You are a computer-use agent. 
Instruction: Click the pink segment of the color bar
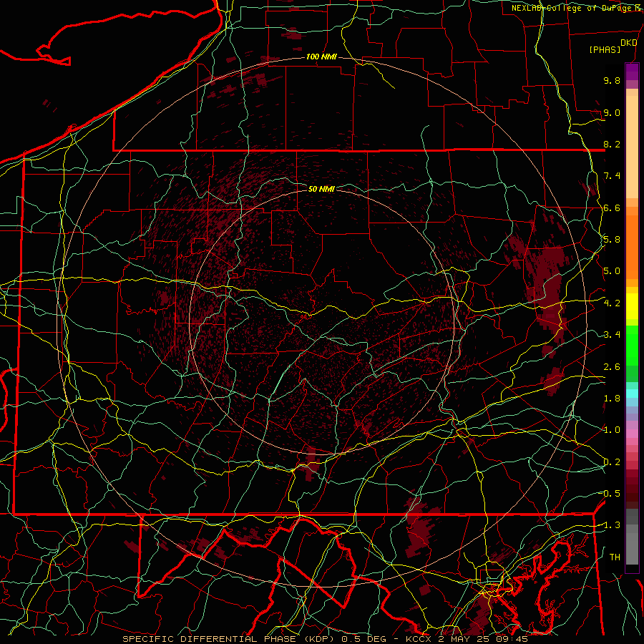coord(632,434)
